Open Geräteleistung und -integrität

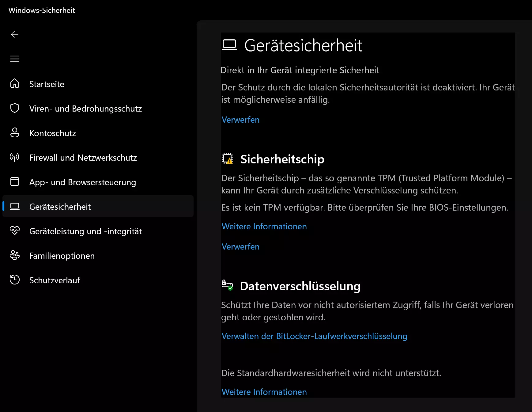click(98, 231)
